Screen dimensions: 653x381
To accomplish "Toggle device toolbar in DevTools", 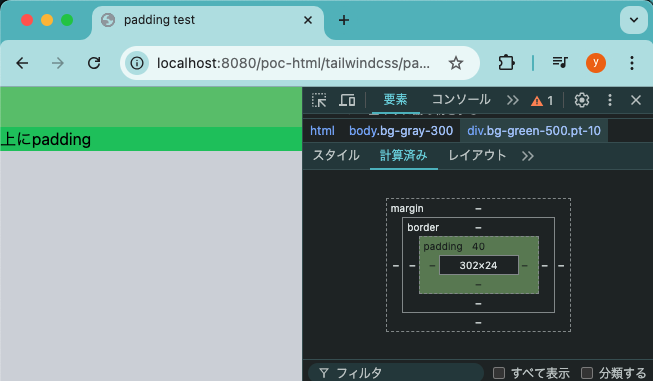I will (x=347, y=100).
